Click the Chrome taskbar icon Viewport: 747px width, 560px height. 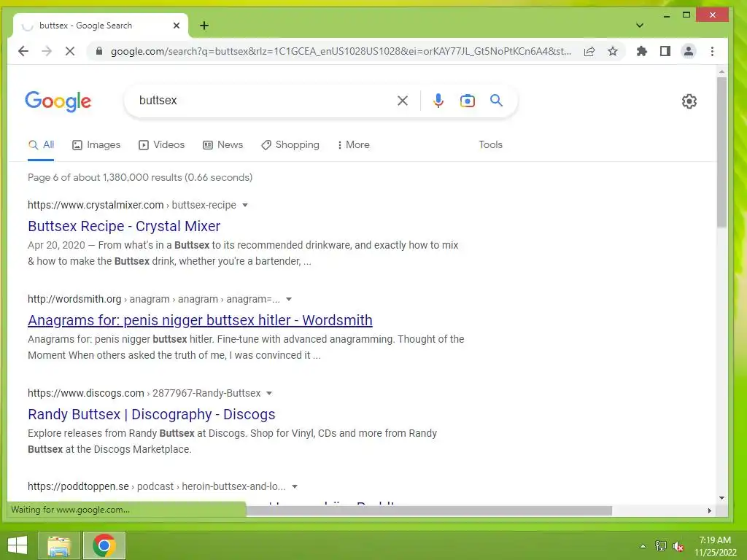(x=104, y=545)
